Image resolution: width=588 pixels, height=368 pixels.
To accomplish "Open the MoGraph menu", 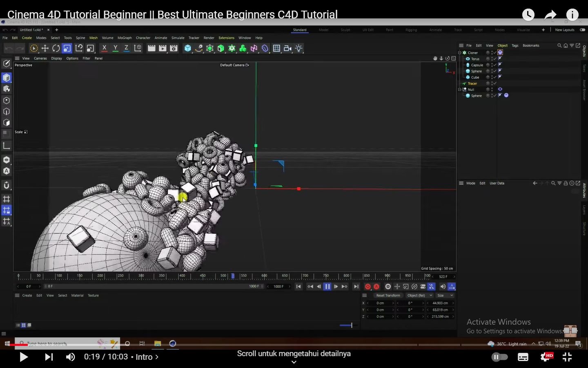I will [x=125, y=38].
